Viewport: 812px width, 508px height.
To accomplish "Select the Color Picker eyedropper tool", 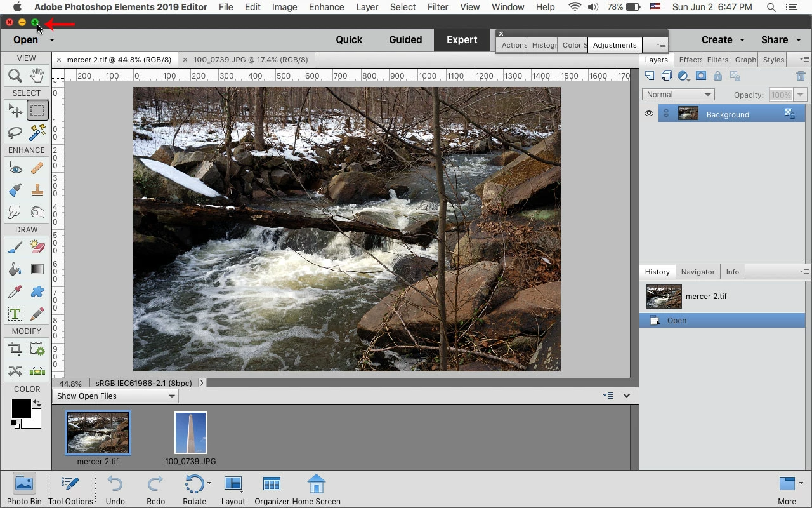I will [x=15, y=291].
